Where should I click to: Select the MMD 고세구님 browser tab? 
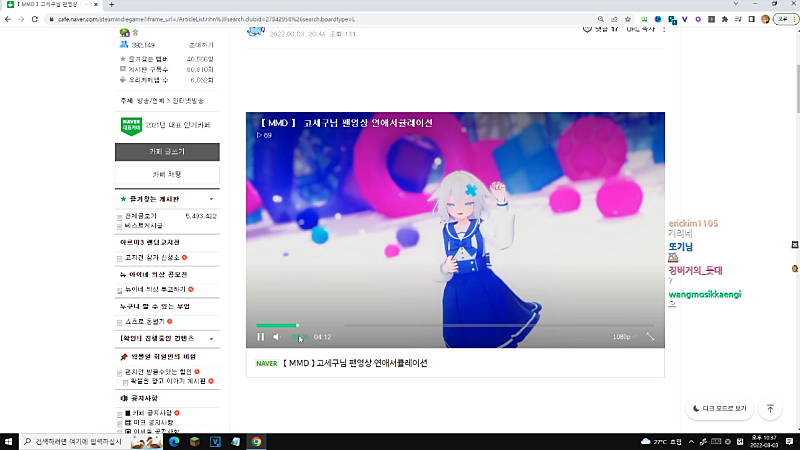(51, 5)
